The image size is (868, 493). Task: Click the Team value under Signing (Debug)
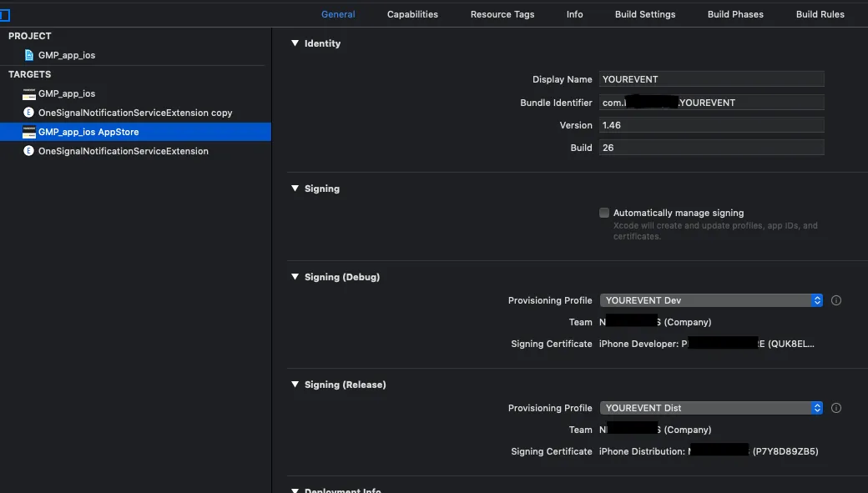655,322
